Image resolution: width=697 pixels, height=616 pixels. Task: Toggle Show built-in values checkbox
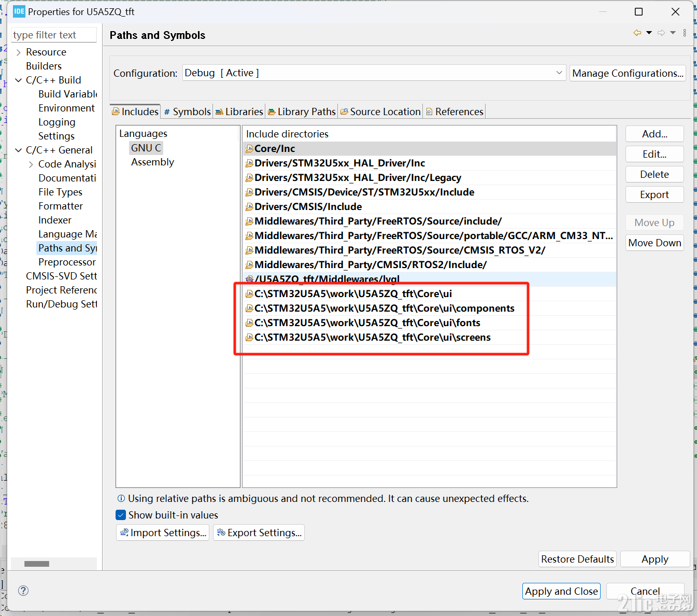coord(121,515)
